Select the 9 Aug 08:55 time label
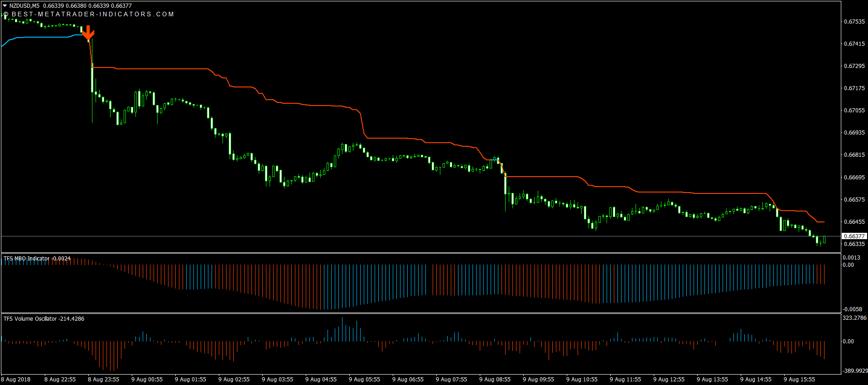Screen dimensions: 868x385 click(x=495, y=380)
